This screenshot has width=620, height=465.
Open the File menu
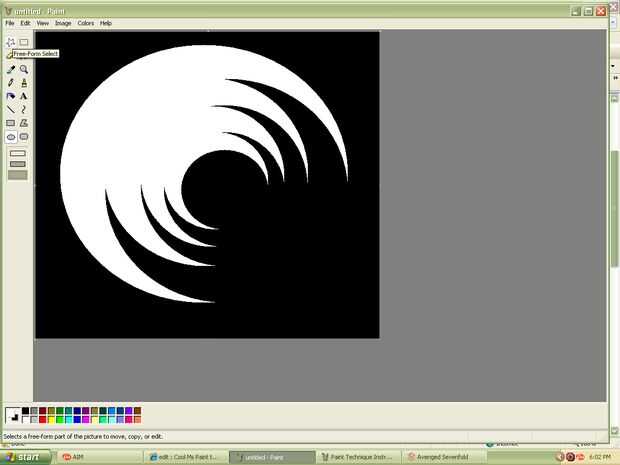(10, 23)
